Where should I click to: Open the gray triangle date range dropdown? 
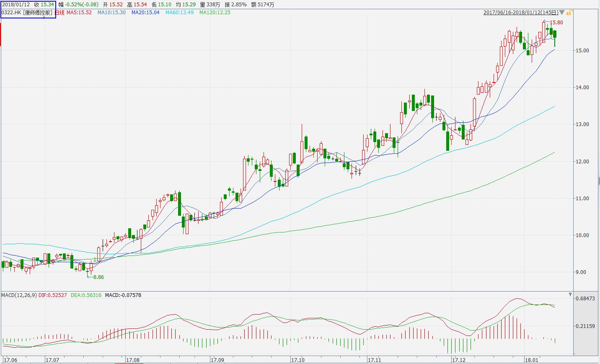click(x=562, y=13)
